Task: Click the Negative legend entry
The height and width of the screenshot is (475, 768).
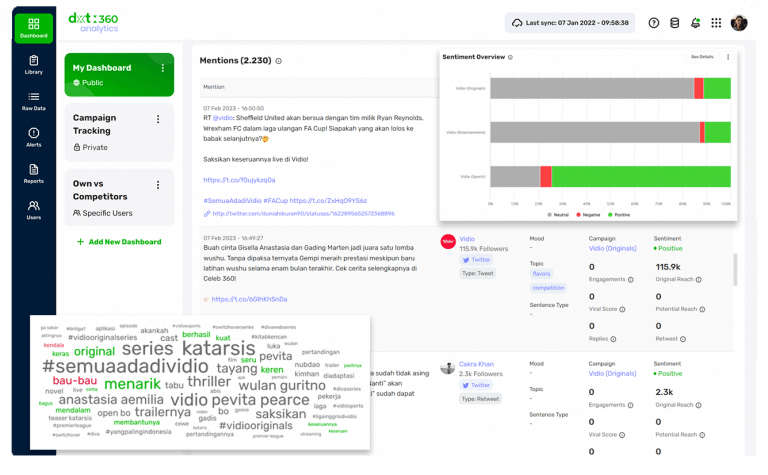Action: [x=588, y=215]
